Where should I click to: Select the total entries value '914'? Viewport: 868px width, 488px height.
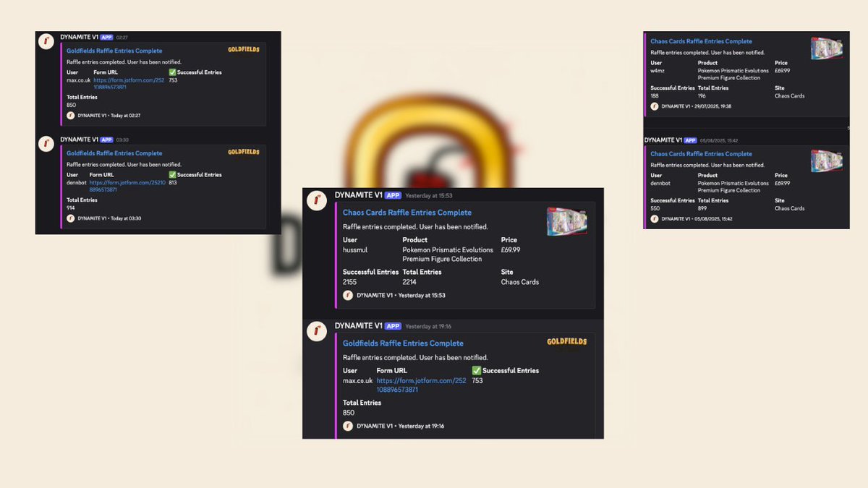coord(71,207)
